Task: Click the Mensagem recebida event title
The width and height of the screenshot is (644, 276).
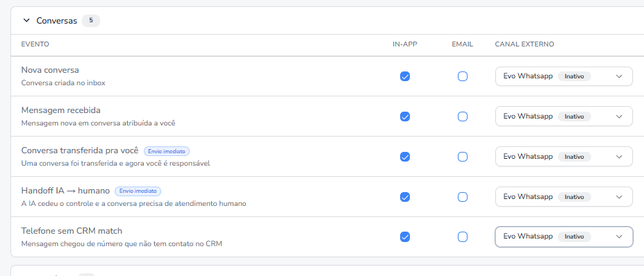Action: tap(60, 110)
